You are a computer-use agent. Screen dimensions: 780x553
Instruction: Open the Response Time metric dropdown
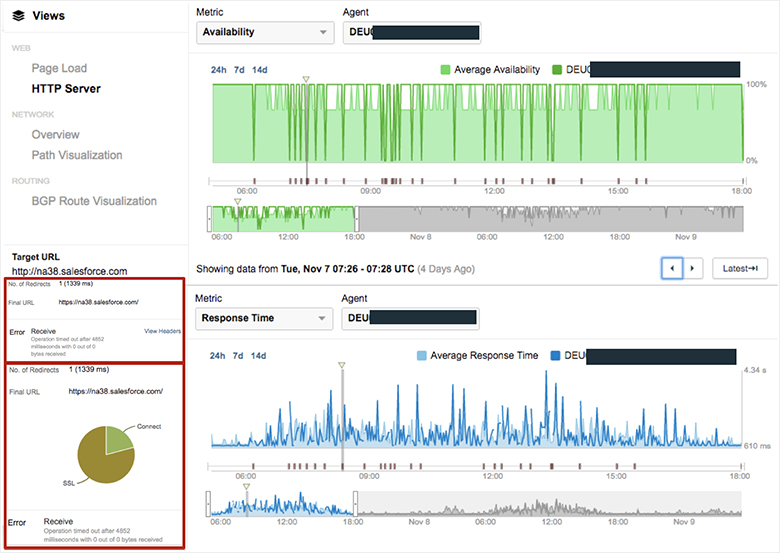264,319
